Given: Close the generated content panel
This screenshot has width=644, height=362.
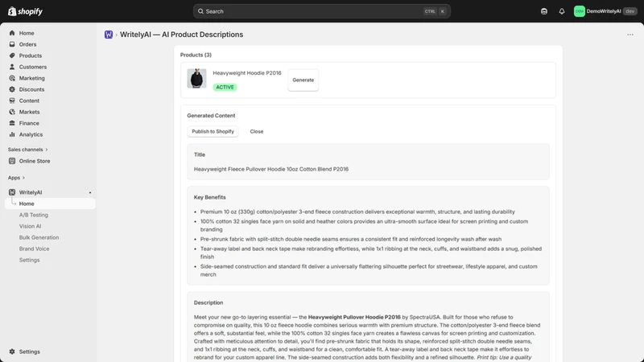Looking at the screenshot, I should (x=257, y=131).
